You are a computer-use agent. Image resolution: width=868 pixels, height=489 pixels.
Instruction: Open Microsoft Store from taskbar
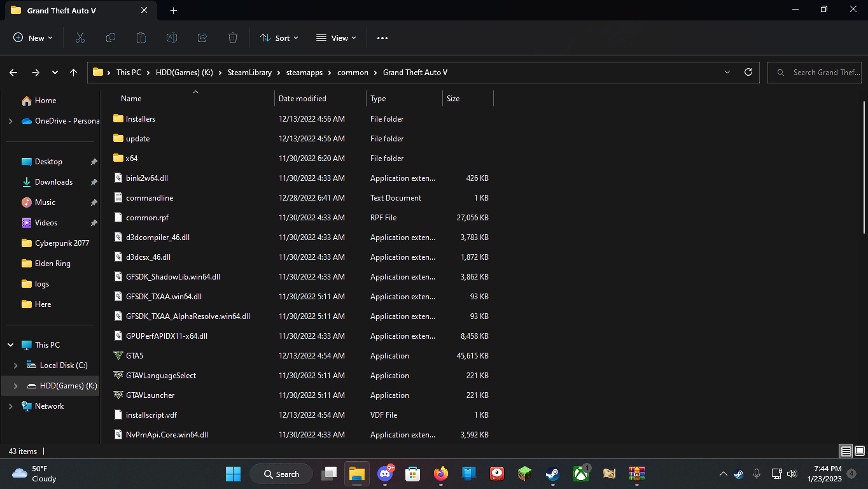(413, 474)
